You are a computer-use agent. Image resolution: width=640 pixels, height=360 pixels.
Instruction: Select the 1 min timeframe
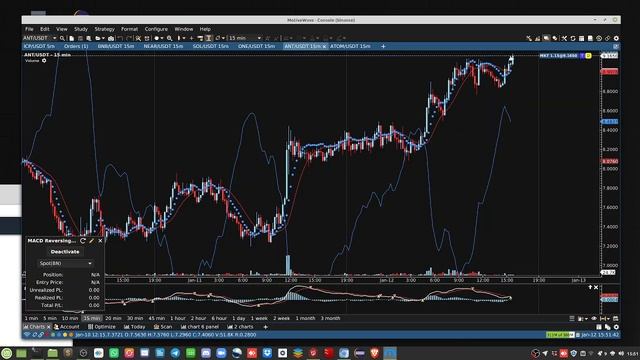[x=31, y=318]
